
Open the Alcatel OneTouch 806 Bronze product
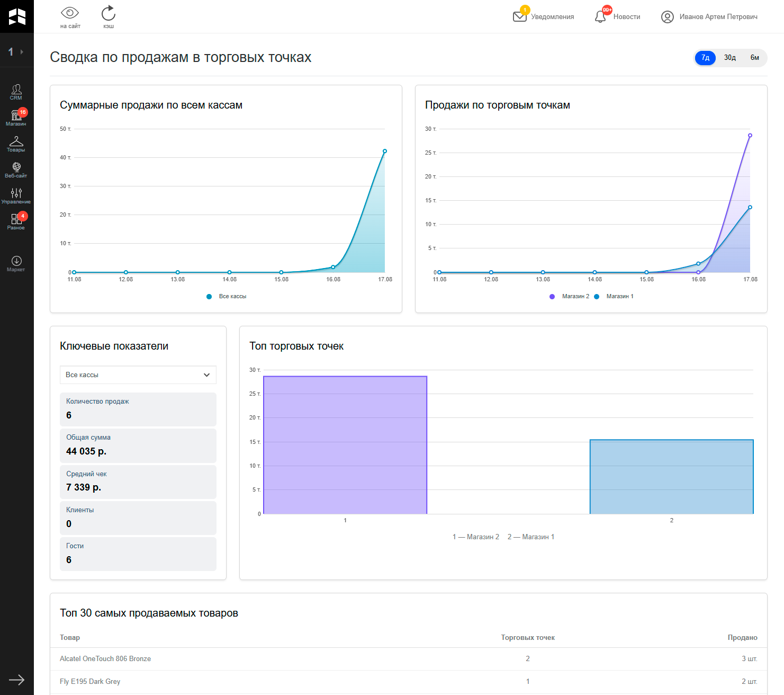105,659
